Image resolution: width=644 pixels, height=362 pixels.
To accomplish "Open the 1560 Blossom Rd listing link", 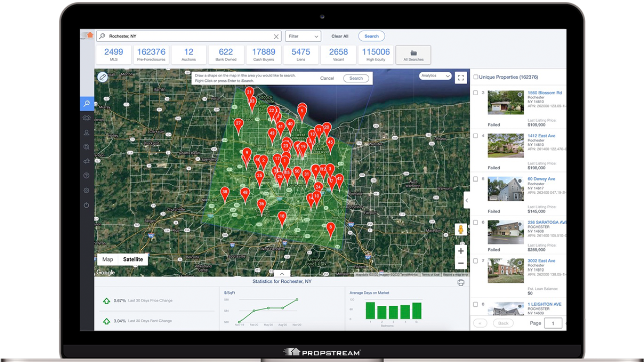I will [545, 93].
